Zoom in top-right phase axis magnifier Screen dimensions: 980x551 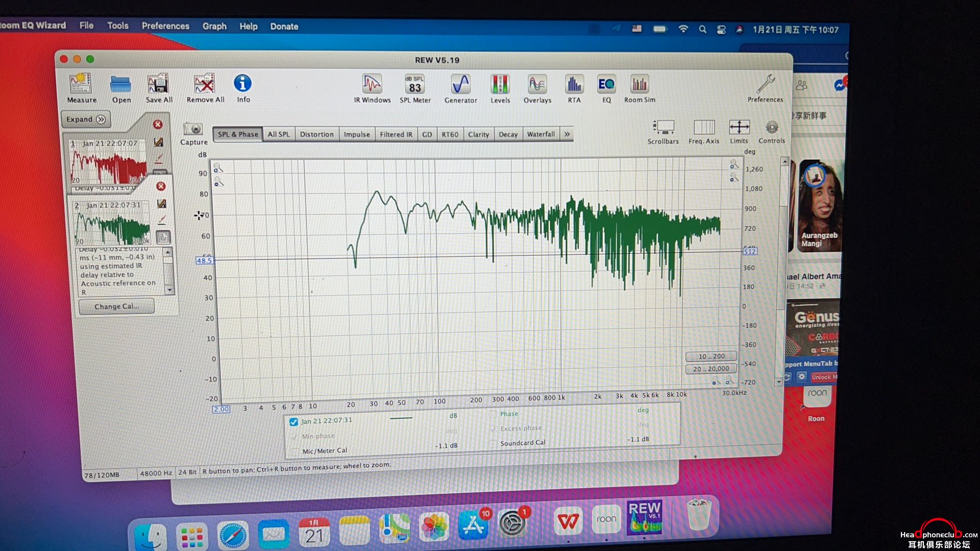(733, 164)
